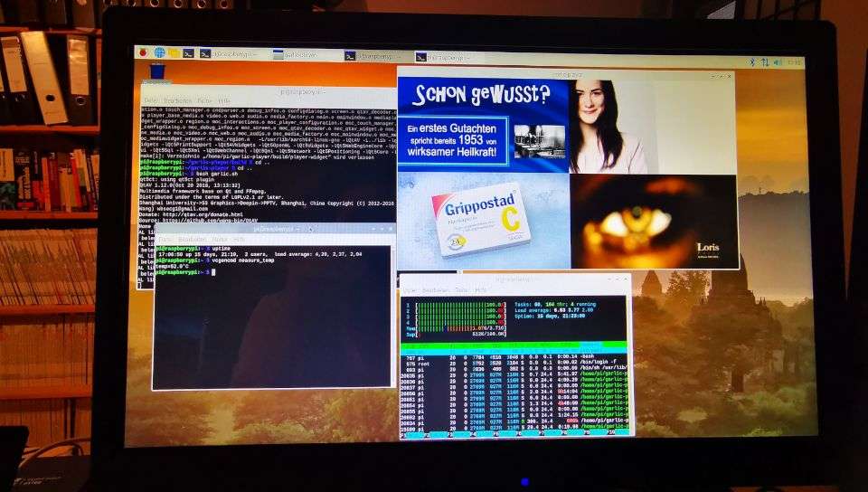Open Datei menu in the build-output terminal

[151, 100]
